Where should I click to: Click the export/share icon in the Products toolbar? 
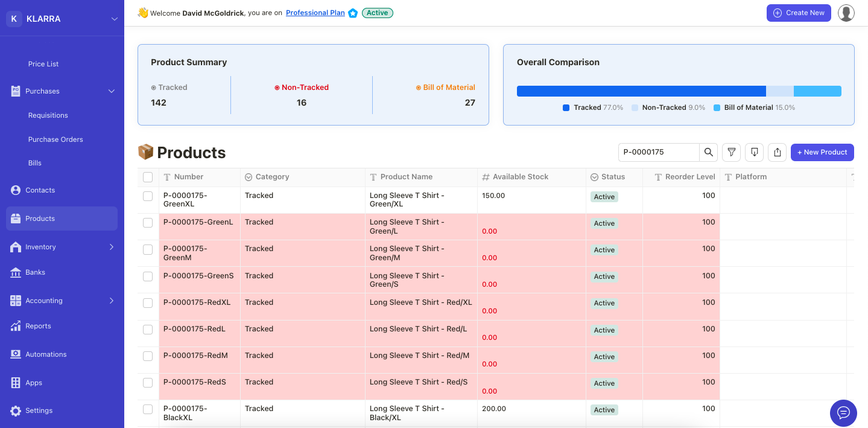coord(777,152)
